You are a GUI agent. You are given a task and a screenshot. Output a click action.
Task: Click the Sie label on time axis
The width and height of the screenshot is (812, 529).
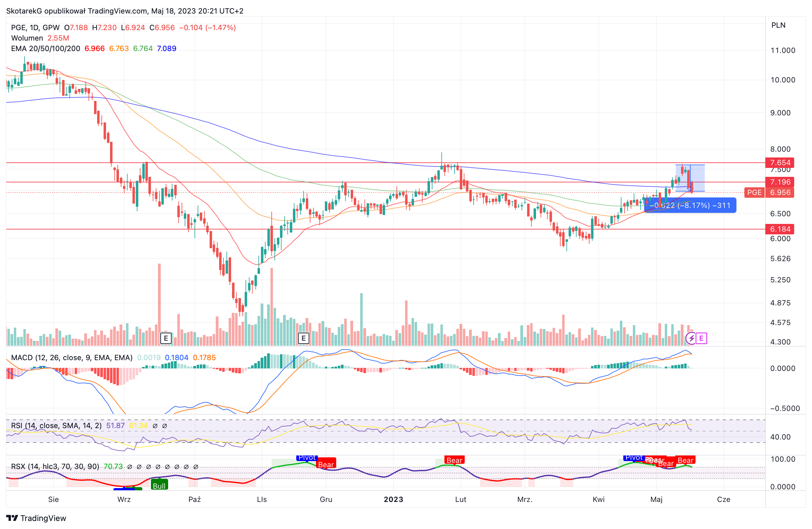point(53,499)
